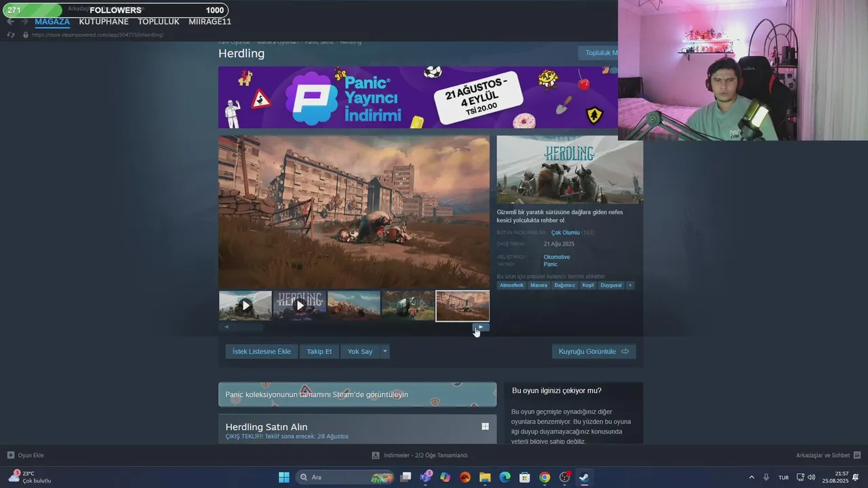Click the Yok Say button
This screenshot has height=488, width=868.
[360, 352]
